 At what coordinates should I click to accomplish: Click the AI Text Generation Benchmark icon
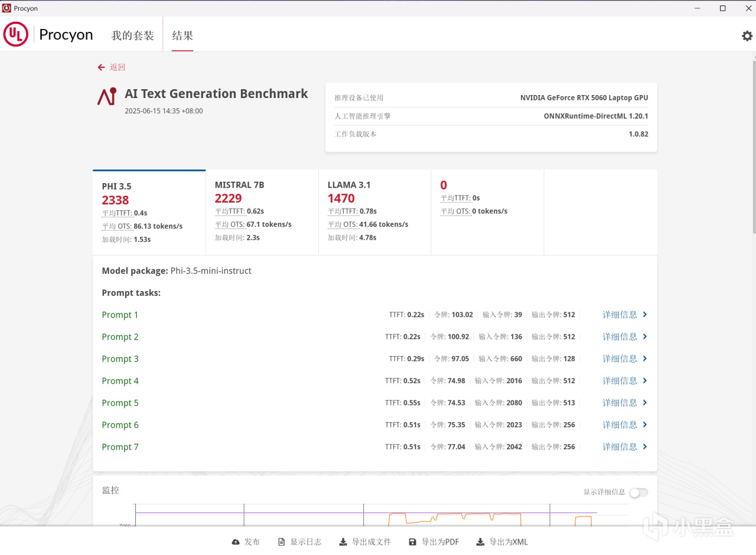(x=107, y=96)
